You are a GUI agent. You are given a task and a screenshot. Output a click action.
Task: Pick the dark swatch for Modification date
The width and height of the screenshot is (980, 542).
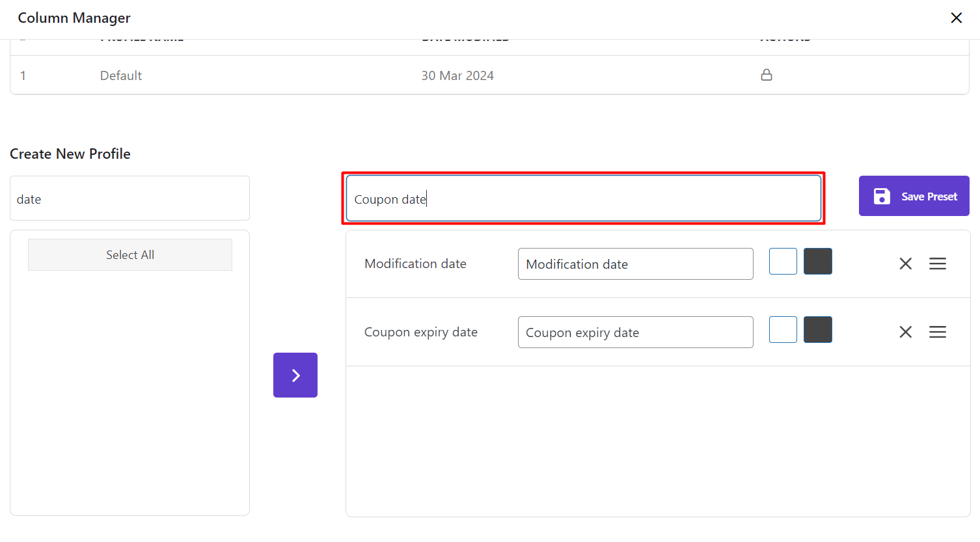817,262
